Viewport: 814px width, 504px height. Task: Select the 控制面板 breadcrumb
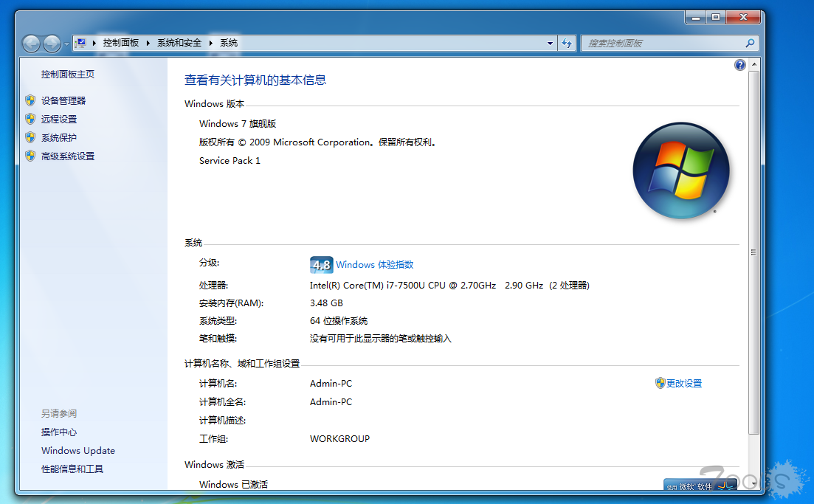point(120,43)
